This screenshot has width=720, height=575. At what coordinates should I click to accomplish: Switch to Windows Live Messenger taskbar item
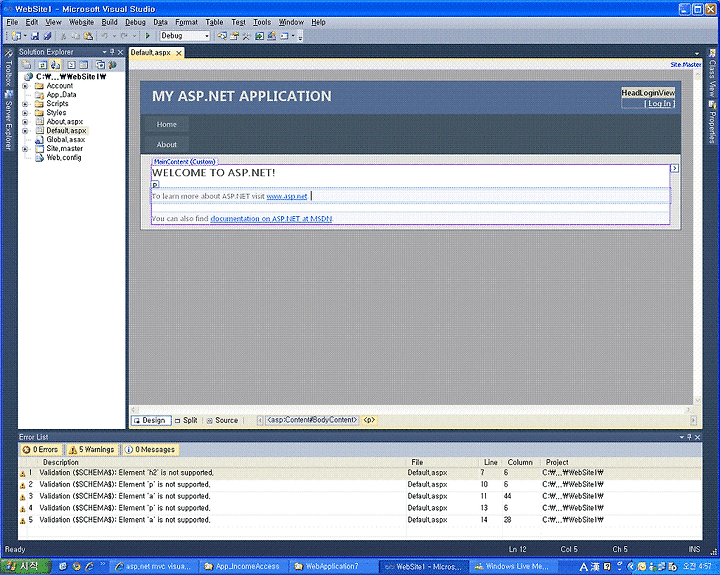[x=514, y=566]
